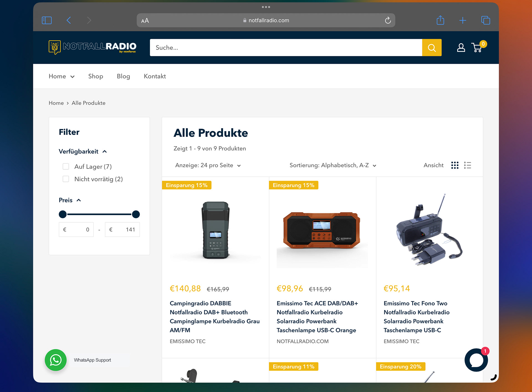
Task: Focus the Suche search field
Action: 286,48
